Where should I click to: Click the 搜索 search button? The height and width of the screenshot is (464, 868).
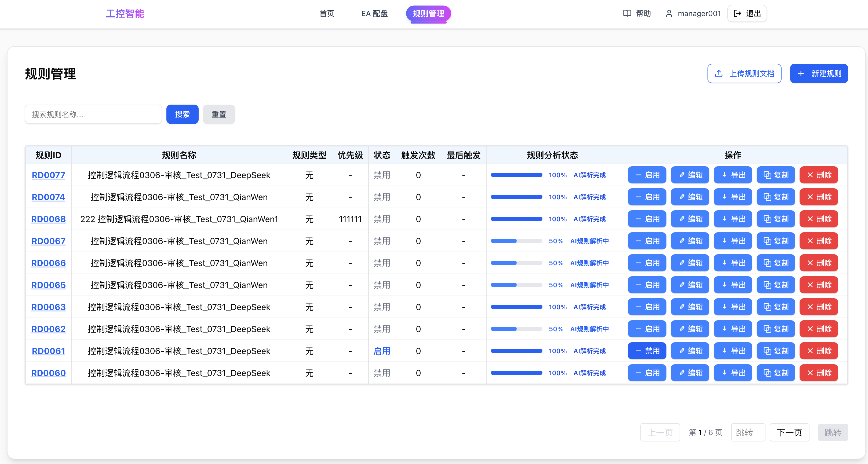click(x=182, y=114)
